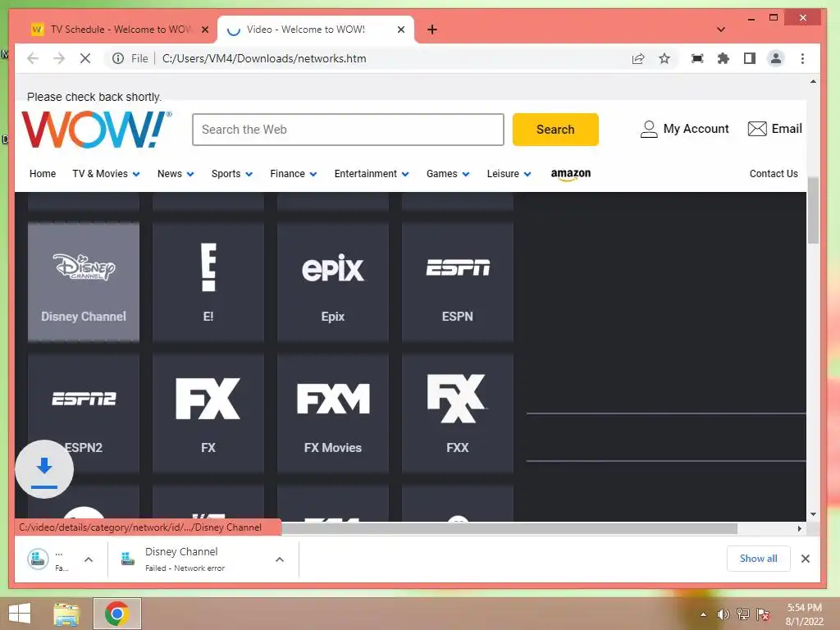
Task: Click the WOW! logo
Action: click(97, 129)
